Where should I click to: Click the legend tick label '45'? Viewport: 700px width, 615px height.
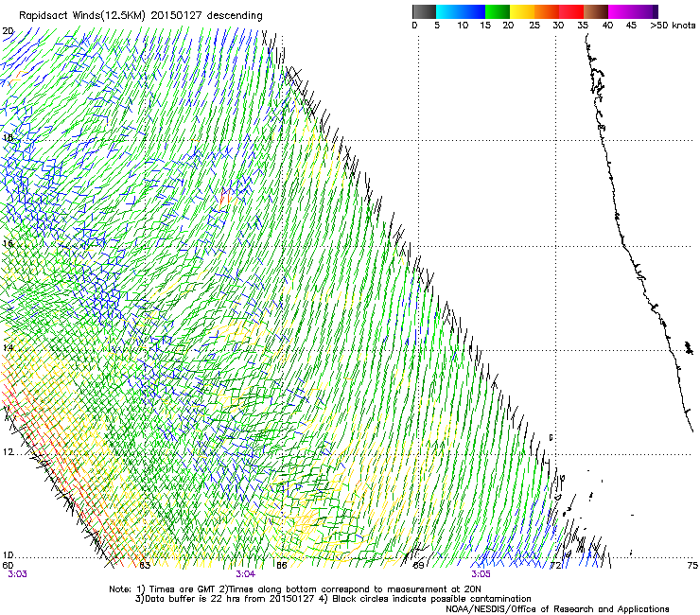[x=631, y=26]
